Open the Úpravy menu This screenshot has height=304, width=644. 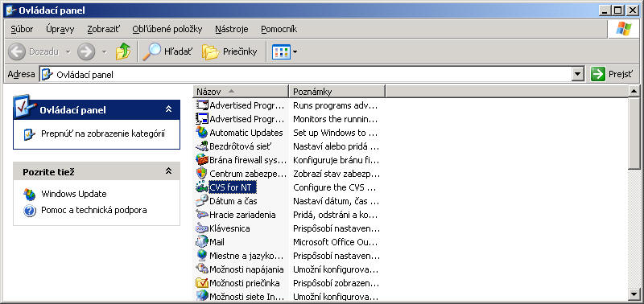click(60, 29)
